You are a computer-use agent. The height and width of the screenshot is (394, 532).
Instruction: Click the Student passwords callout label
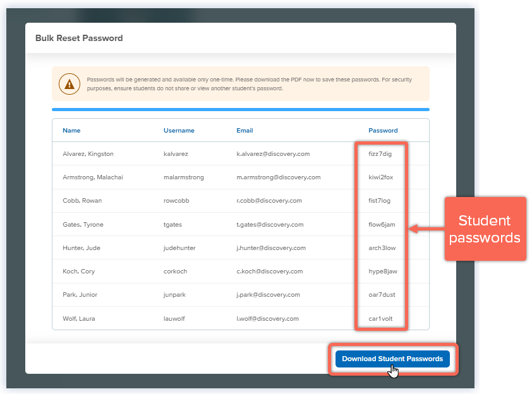(x=485, y=229)
